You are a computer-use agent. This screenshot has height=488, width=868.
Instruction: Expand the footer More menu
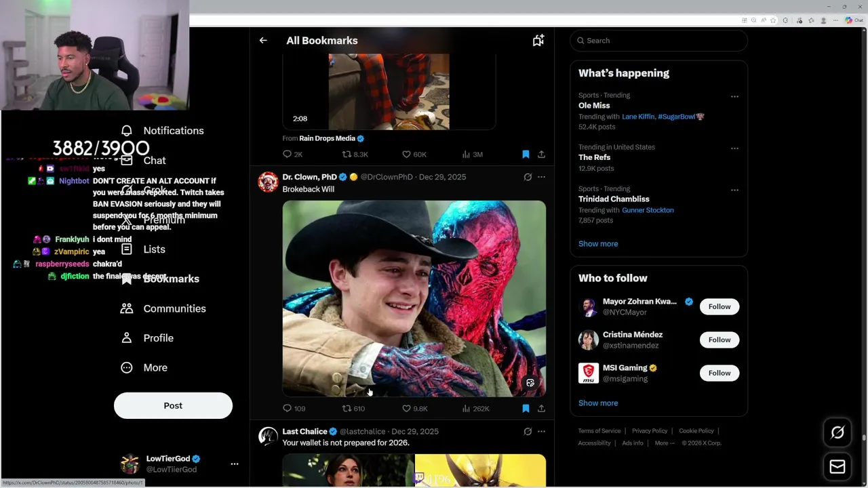tap(665, 443)
